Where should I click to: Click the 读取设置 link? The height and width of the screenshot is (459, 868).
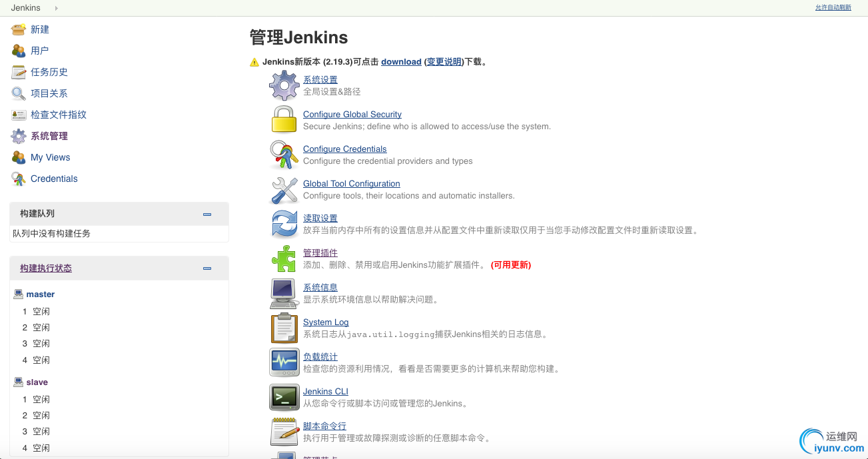click(x=320, y=219)
